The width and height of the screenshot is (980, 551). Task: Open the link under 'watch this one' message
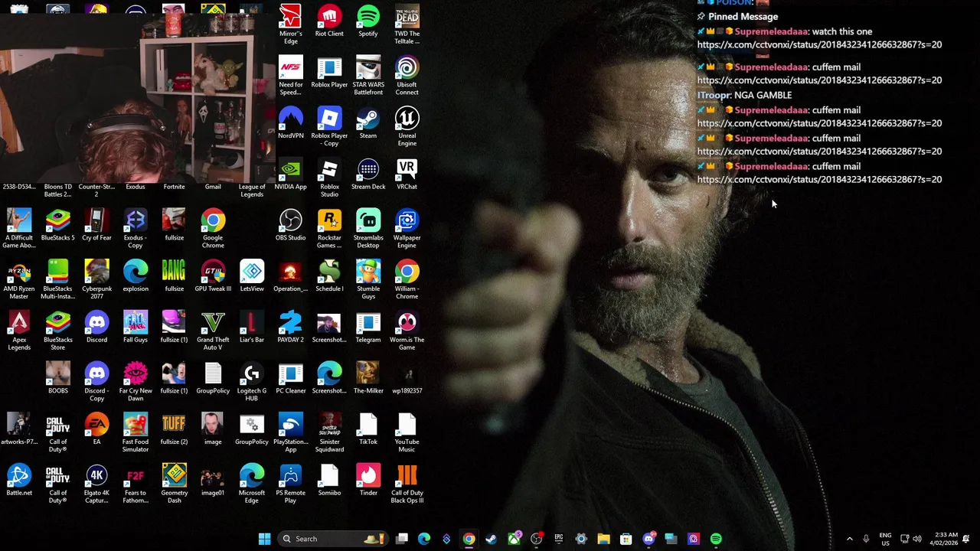(819, 44)
